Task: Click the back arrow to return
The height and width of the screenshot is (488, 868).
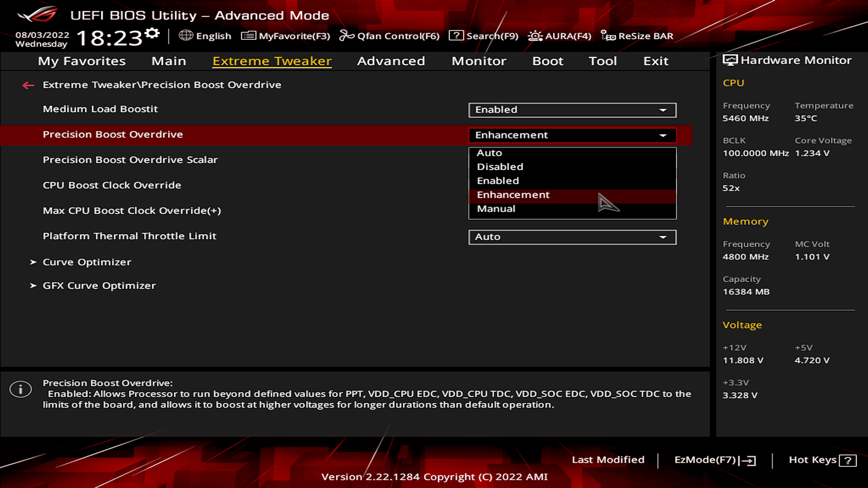Action: 28,84
